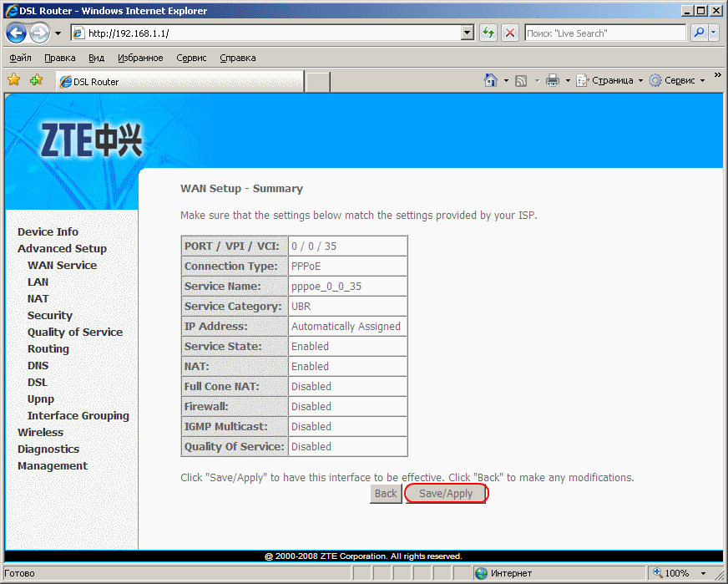Viewport: 728px width, 584px height.
Task: Expand the address bar history dropdown
Action: click(468, 33)
